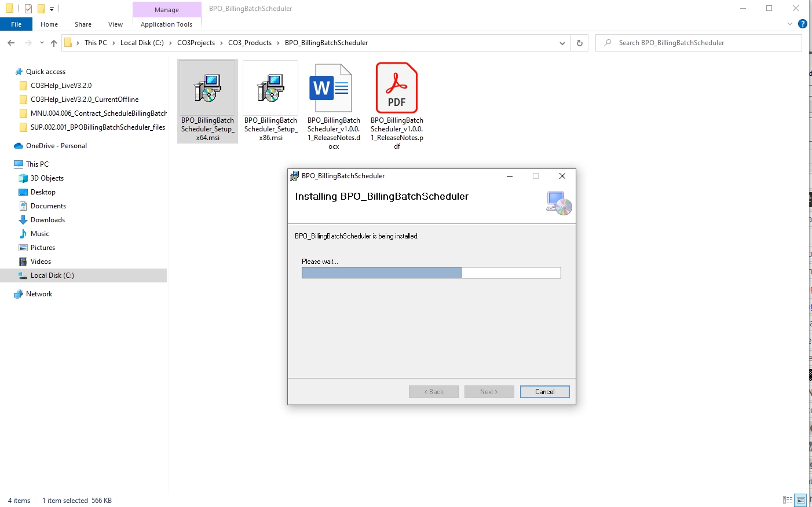812x507 pixels.
Task: Open MNU.004.006_Contract_ScheduleBillingBatch folder
Action: 98,113
